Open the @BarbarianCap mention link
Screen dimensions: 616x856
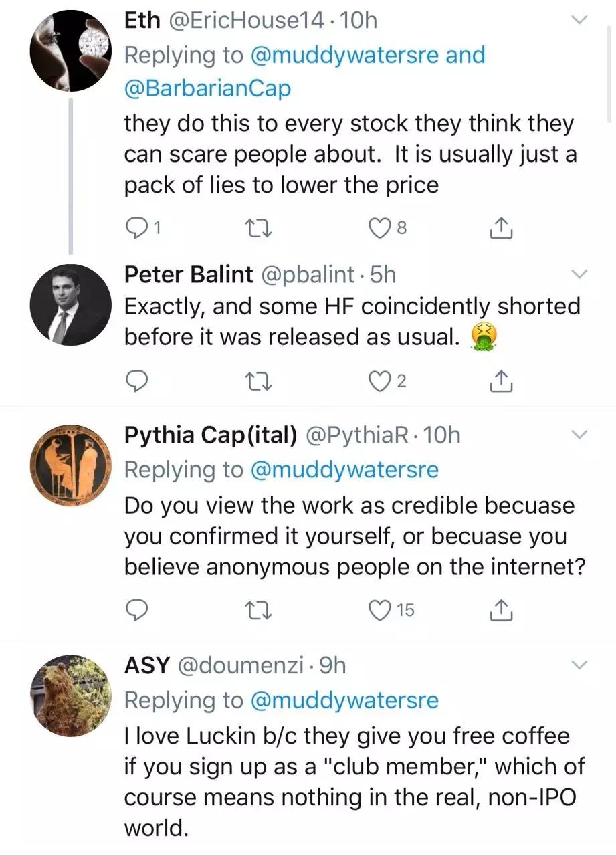click(207, 88)
